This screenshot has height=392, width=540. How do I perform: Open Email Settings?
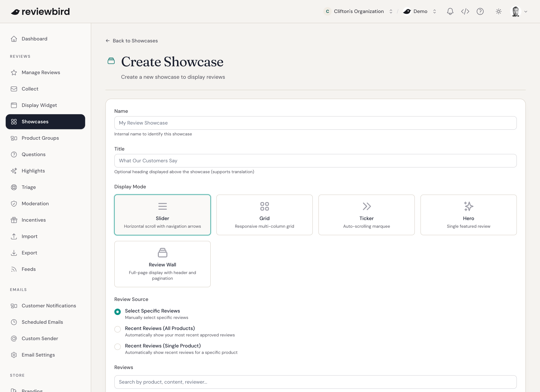[45, 355]
